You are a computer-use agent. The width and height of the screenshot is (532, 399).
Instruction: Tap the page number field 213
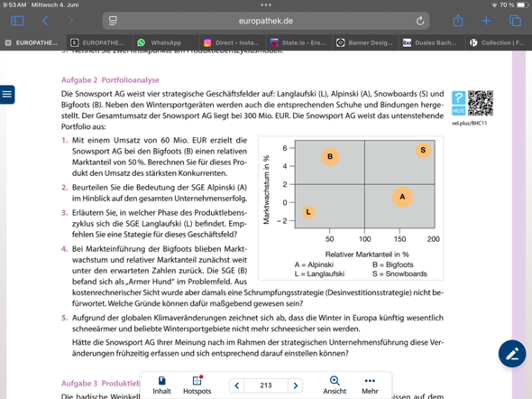[x=266, y=385]
